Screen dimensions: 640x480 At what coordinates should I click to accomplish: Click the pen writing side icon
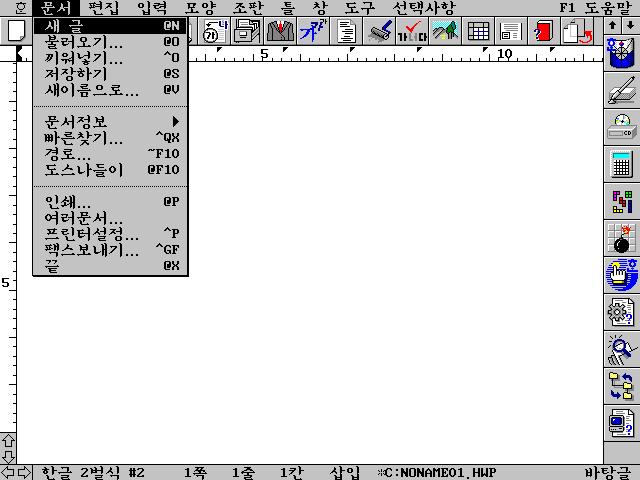(622, 90)
